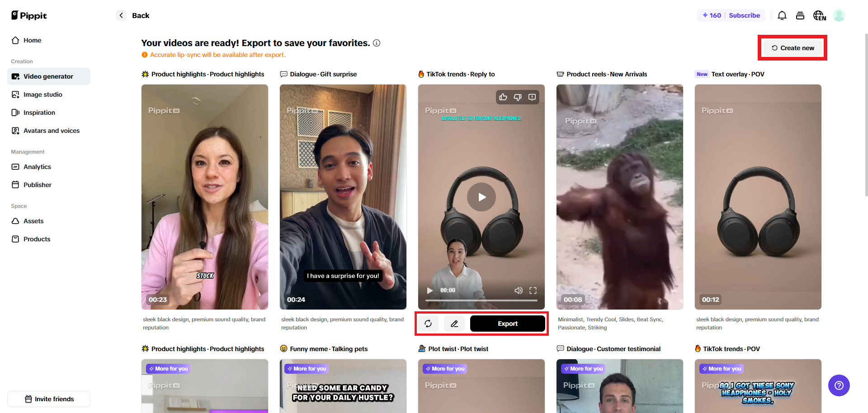Screen dimensions: 868x413
Task: Give a thumbs up to the Reply to video
Action: pyautogui.click(x=503, y=97)
